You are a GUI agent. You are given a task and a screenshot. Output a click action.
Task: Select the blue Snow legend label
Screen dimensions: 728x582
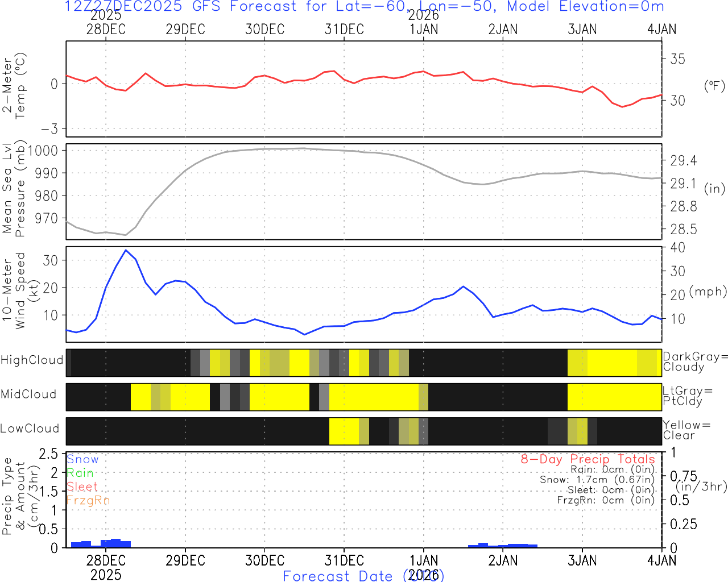click(x=82, y=459)
